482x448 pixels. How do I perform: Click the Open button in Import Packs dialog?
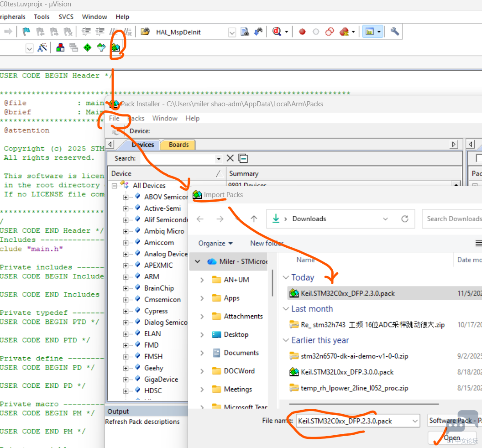[452, 438]
